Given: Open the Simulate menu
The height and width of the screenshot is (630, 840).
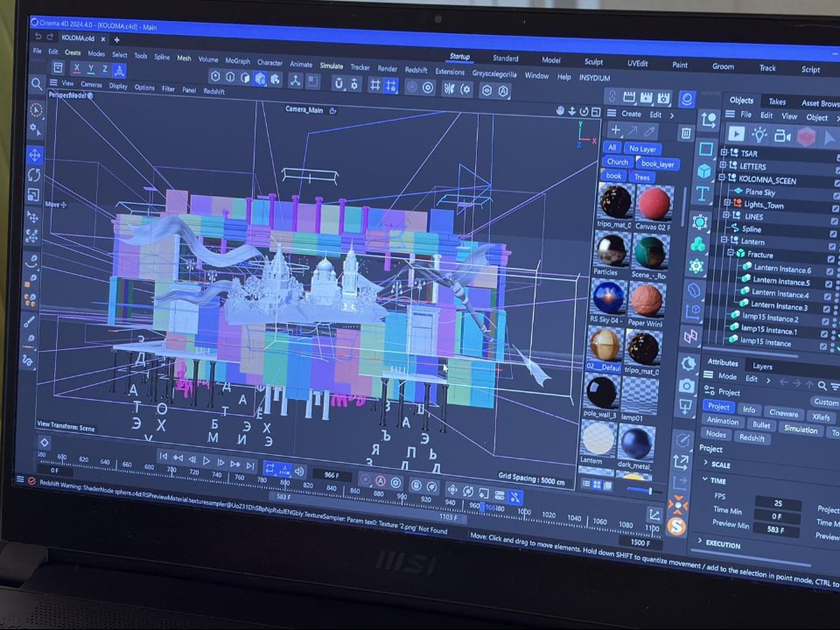Looking at the screenshot, I should (331, 66).
